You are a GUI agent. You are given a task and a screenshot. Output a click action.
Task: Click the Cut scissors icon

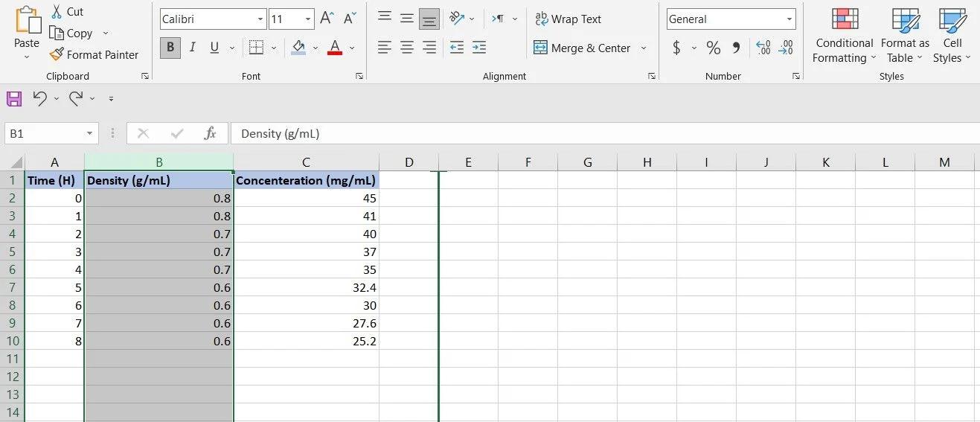tap(57, 12)
